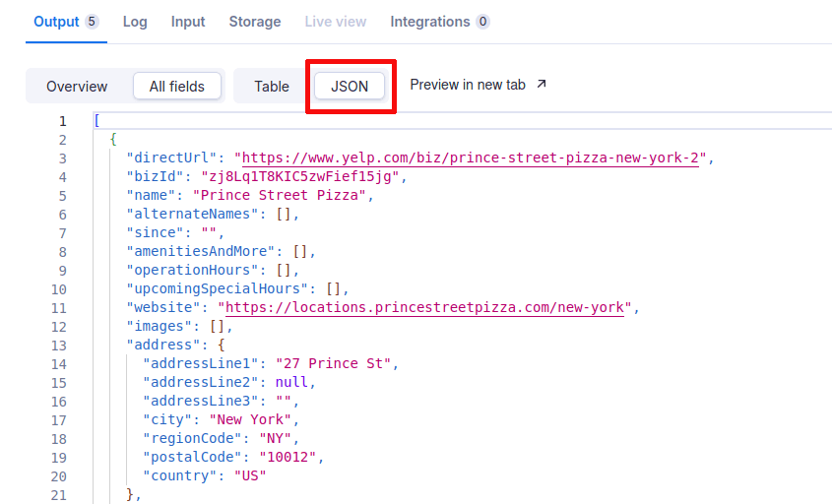Open the Storage tab
Image resolution: width=832 pixels, height=504 pixels.
pyautogui.click(x=255, y=22)
